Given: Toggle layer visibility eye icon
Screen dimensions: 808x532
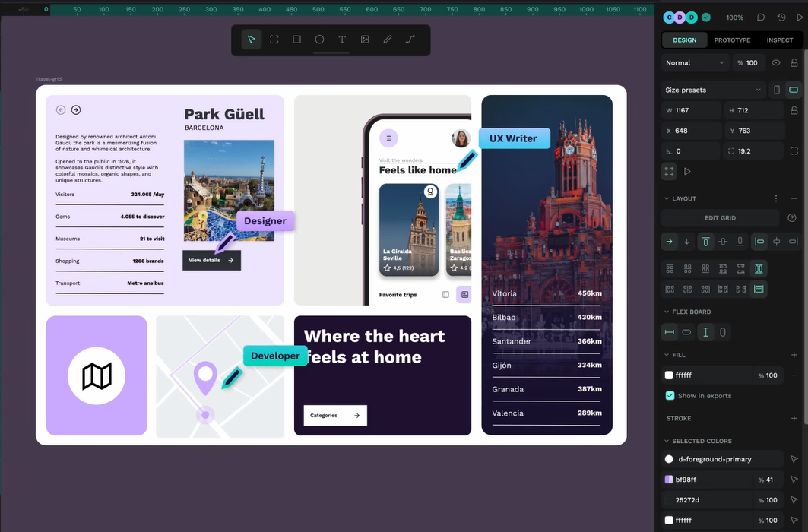Looking at the screenshot, I should click(776, 63).
